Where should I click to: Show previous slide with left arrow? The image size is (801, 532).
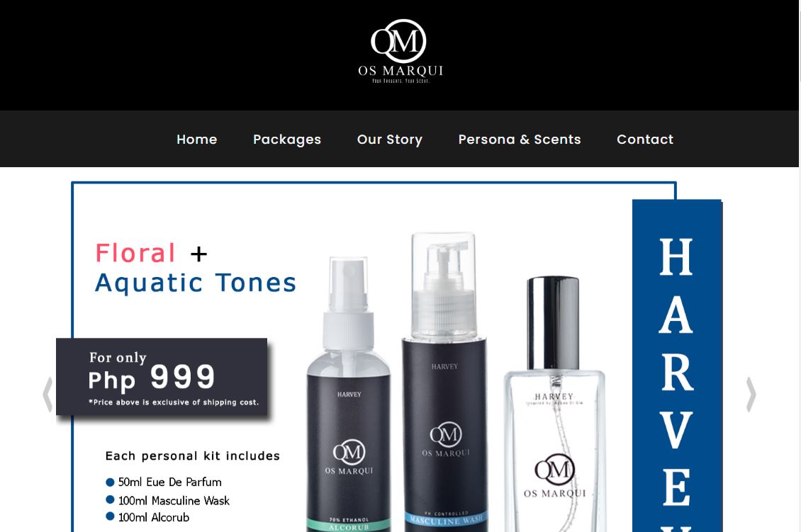pos(47,394)
